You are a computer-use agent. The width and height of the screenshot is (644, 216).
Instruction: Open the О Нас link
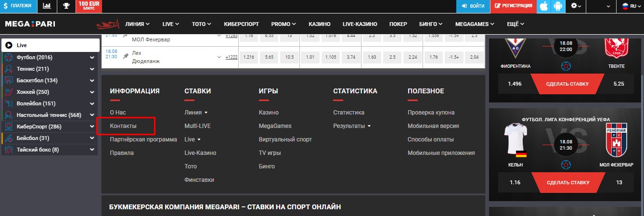(117, 113)
